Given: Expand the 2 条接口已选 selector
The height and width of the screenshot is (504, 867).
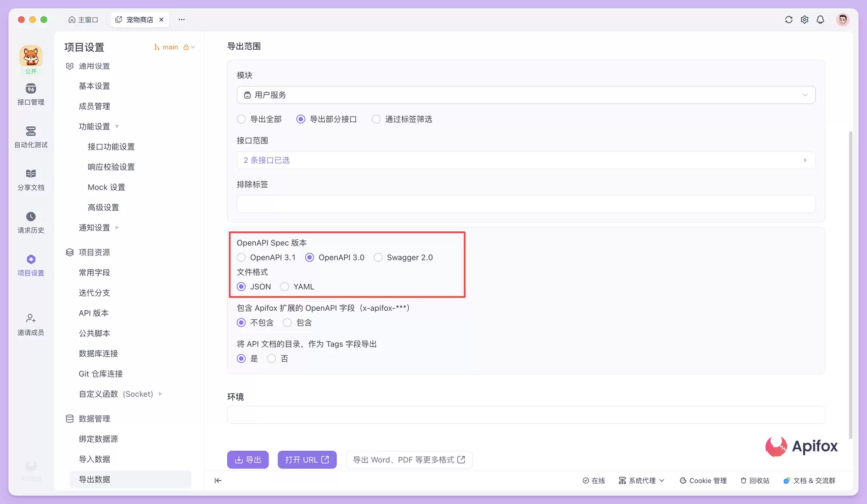Looking at the screenshot, I should point(526,160).
